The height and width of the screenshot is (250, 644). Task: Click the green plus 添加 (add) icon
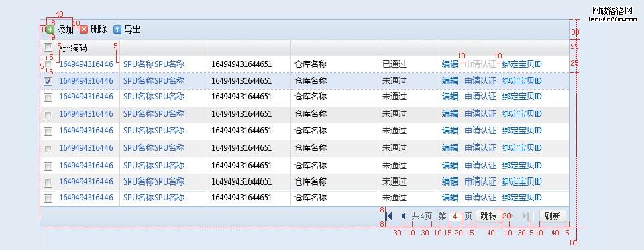[50, 29]
